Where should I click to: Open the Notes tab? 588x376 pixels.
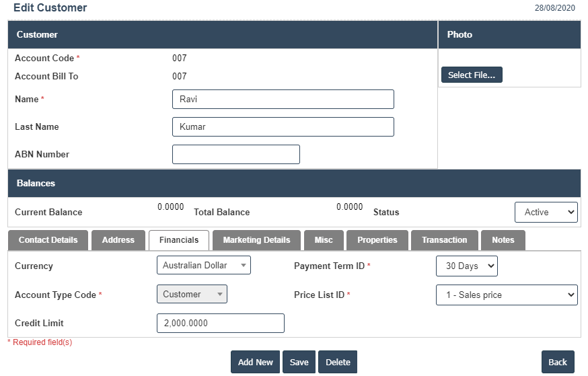503,240
